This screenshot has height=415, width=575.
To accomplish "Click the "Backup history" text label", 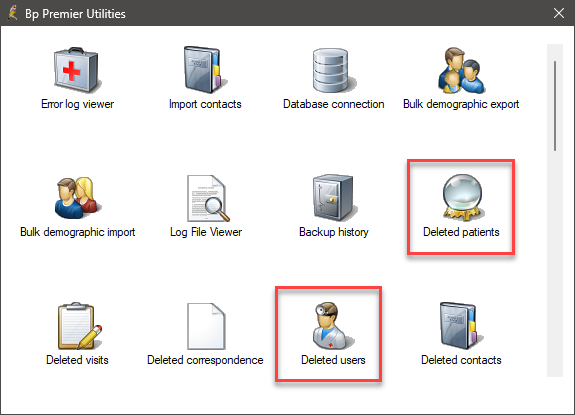I will click(334, 232).
